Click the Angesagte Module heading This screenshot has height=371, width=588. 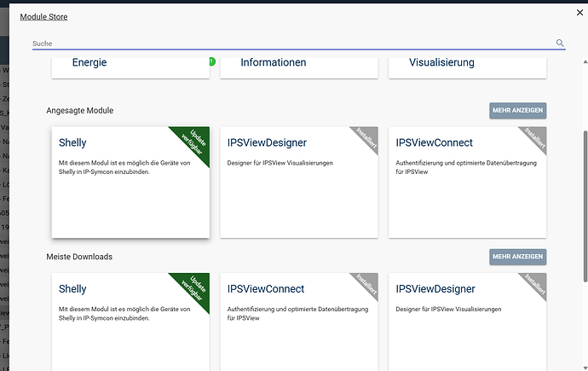80,111
